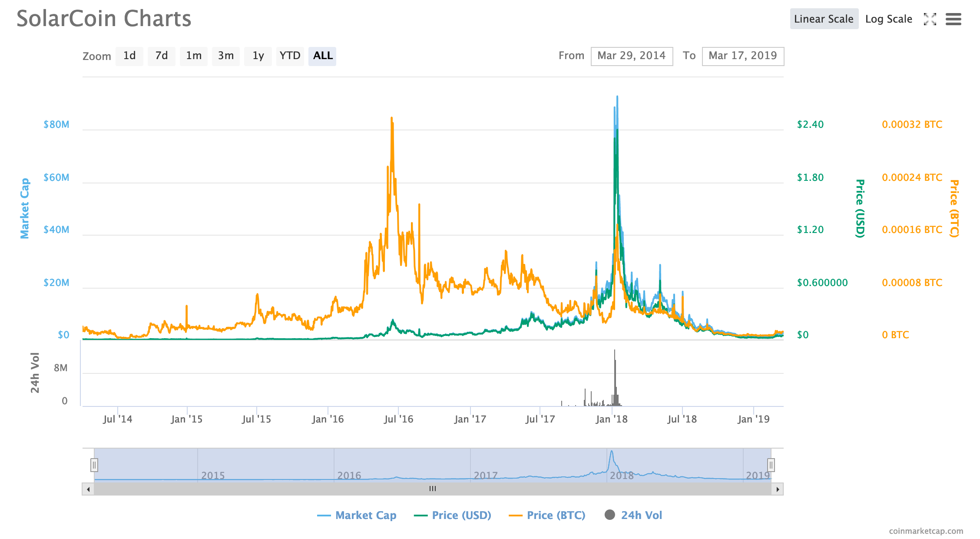Set zoom to 1m
980x539 pixels.
[194, 56]
